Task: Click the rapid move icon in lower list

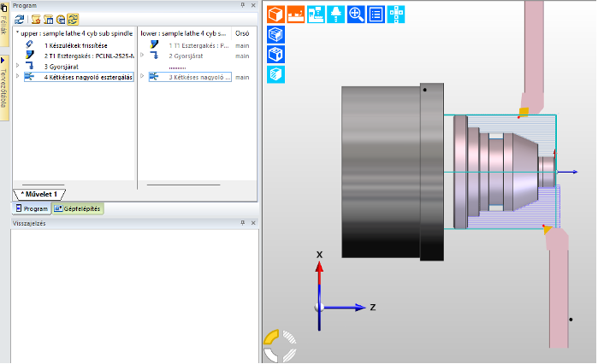Action: click(x=155, y=56)
